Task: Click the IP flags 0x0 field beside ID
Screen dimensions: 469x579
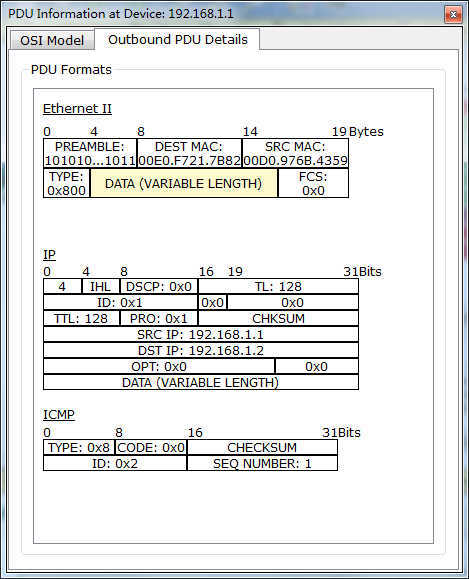Action: [212, 302]
